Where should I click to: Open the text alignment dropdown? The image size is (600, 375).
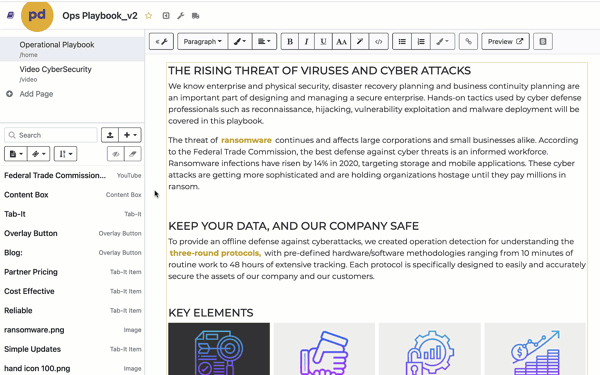point(264,41)
